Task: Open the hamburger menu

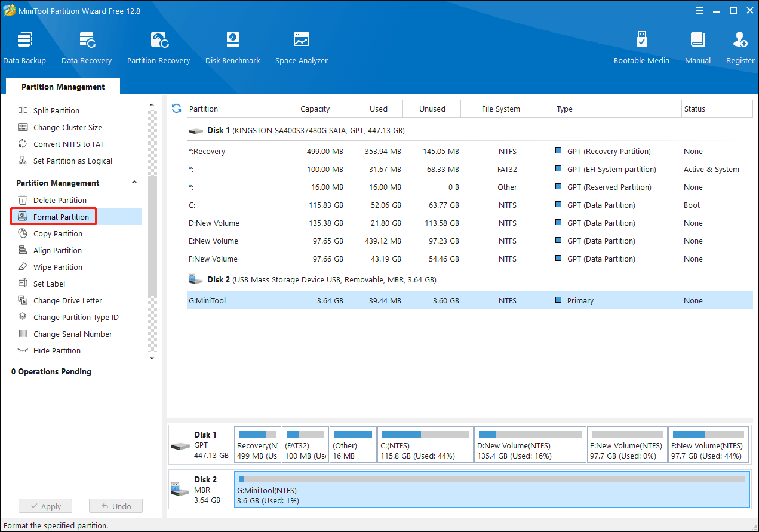Action: [699, 10]
